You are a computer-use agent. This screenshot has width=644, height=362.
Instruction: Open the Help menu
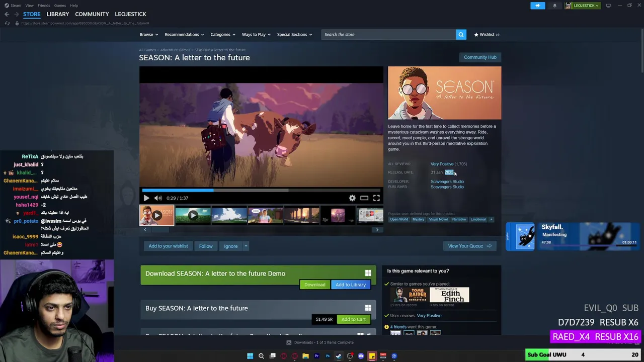(74, 6)
